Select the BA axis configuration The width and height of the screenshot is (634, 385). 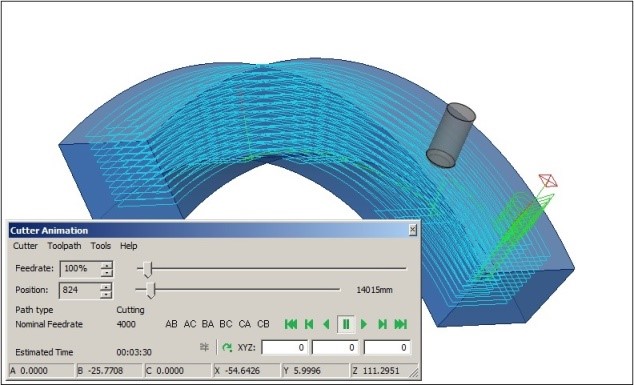[207, 324]
